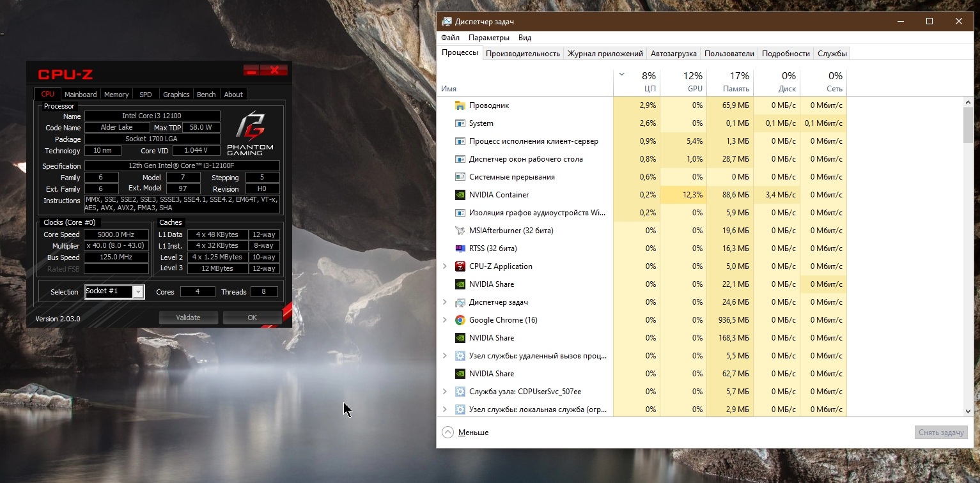Close the CPU-Z window

pyautogui.click(x=274, y=70)
